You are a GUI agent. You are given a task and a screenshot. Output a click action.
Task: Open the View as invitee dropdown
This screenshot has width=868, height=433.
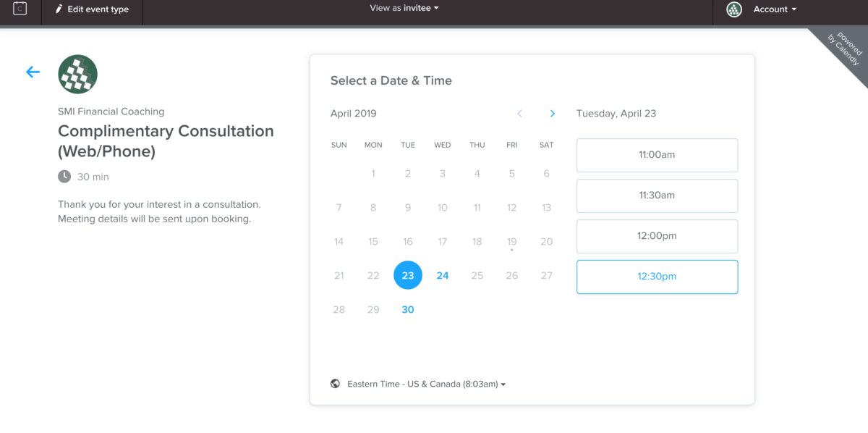click(x=404, y=8)
